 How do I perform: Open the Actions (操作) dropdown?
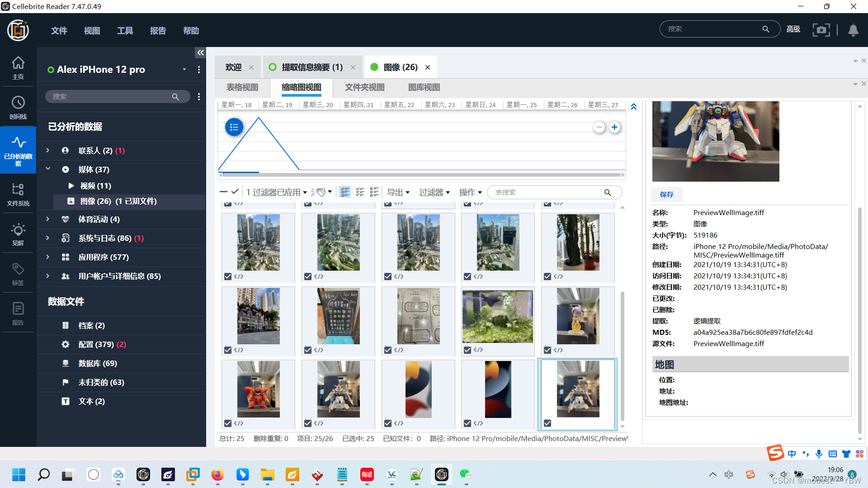(x=470, y=192)
